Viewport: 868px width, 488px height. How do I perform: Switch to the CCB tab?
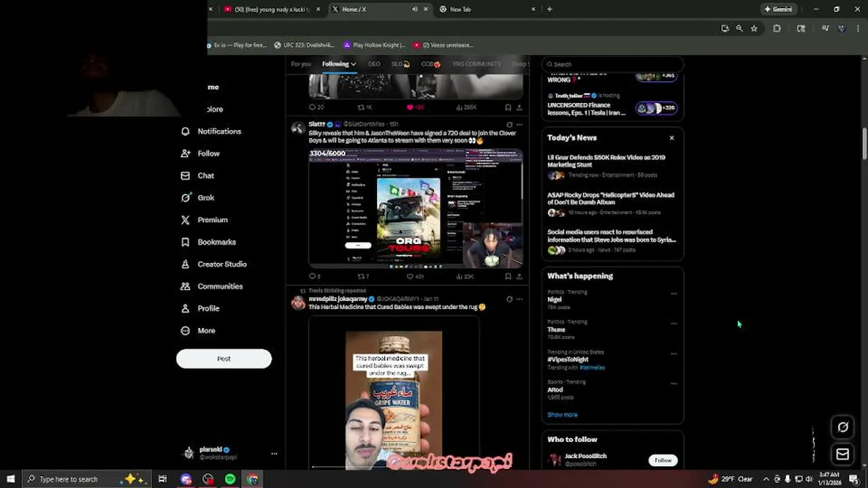(x=431, y=64)
